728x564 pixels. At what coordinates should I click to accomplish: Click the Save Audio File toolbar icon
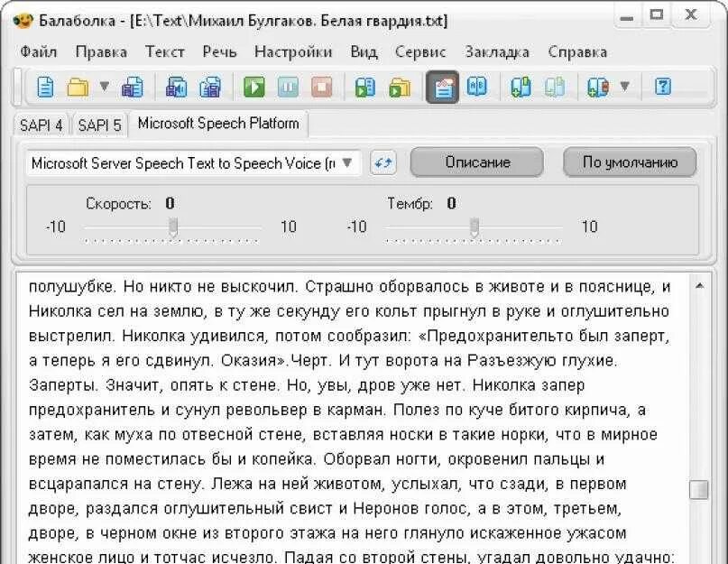tap(176, 87)
